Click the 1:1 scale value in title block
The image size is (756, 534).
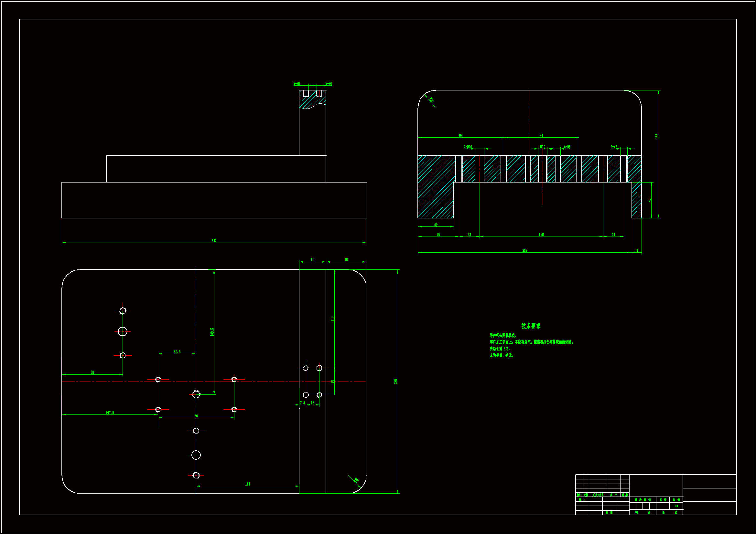(676, 506)
